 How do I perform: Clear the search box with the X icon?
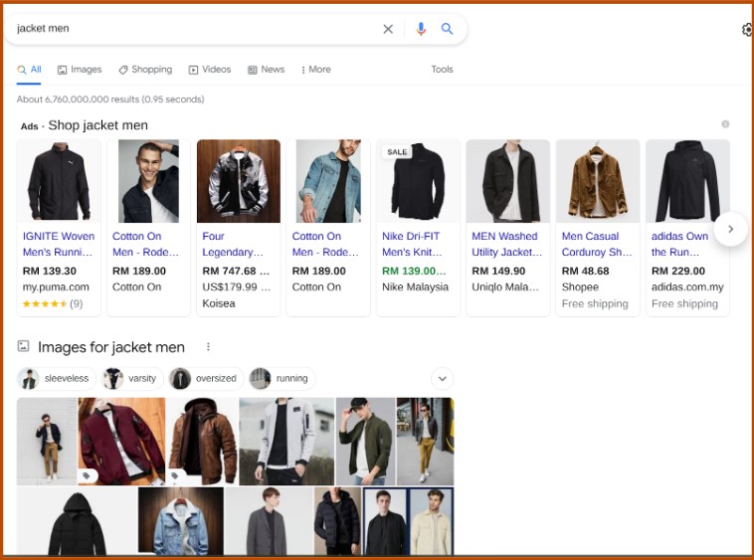click(x=388, y=29)
